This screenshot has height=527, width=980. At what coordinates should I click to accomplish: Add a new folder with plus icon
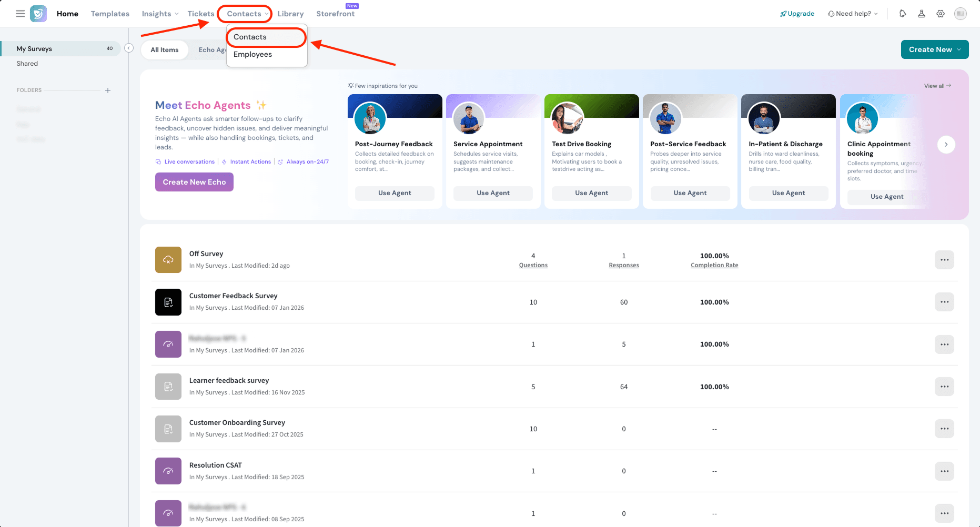[108, 90]
